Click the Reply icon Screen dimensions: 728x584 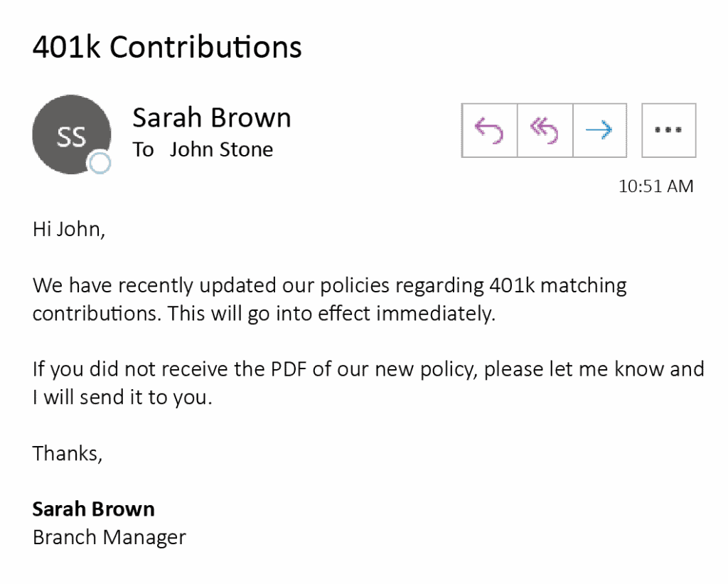[489, 130]
